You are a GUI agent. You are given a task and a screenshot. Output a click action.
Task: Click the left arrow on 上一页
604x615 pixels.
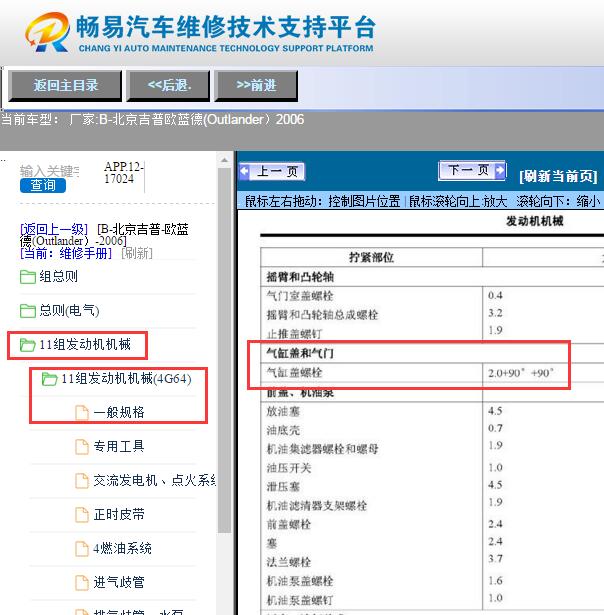click(244, 171)
